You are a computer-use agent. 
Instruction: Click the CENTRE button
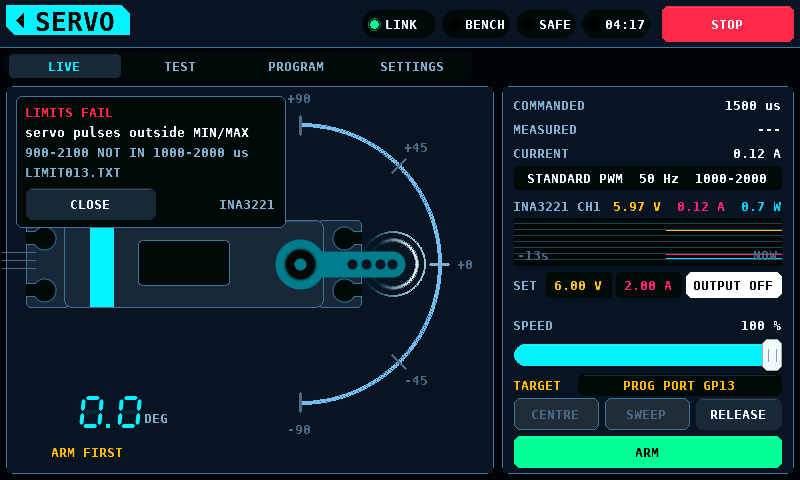click(x=556, y=414)
